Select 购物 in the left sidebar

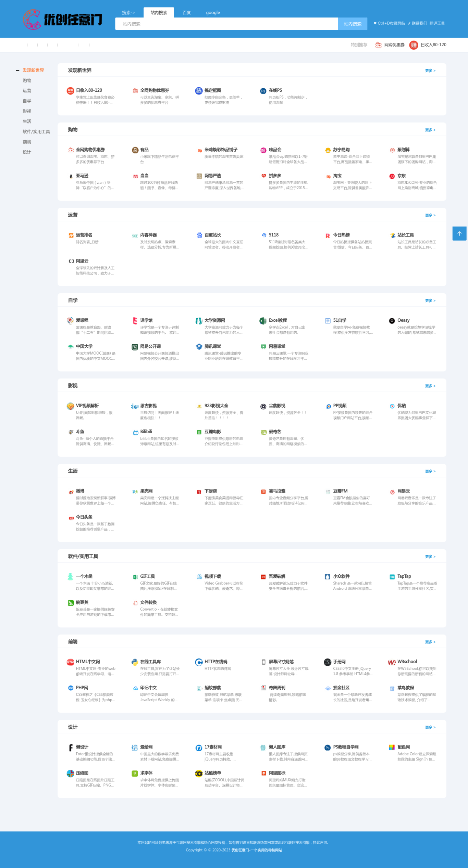pyautogui.click(x=27, y=80)
